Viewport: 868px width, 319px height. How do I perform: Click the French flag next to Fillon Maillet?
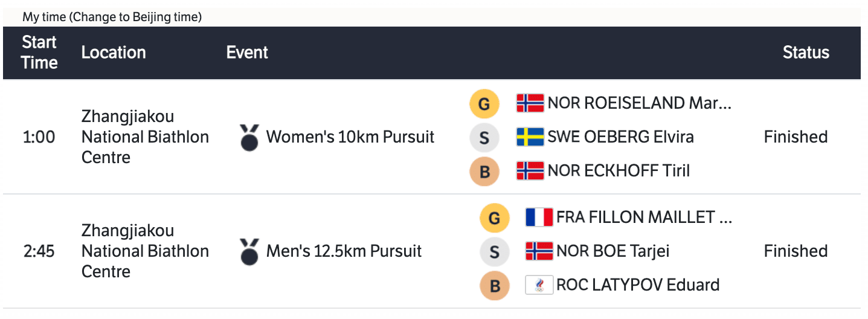coord(539,217)
